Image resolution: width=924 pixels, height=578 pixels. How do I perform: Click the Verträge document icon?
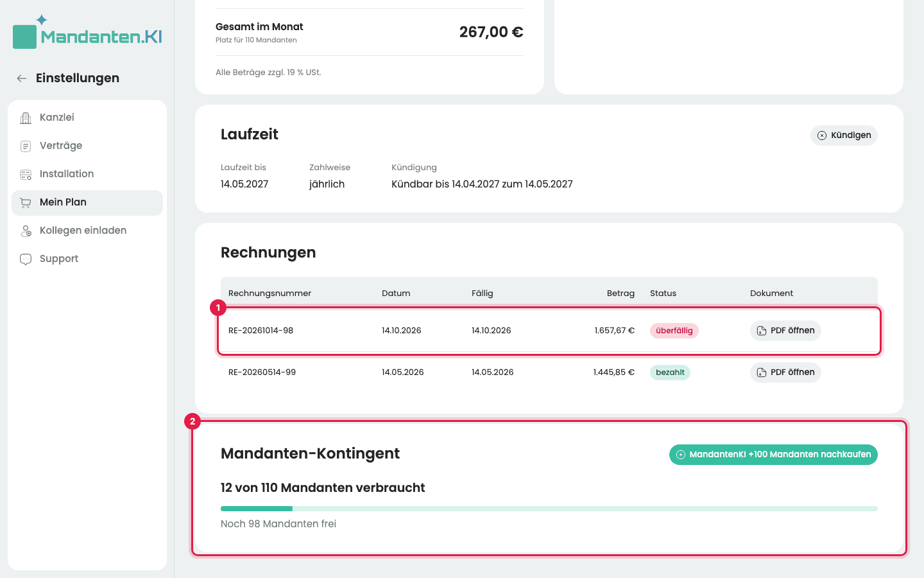26,146
